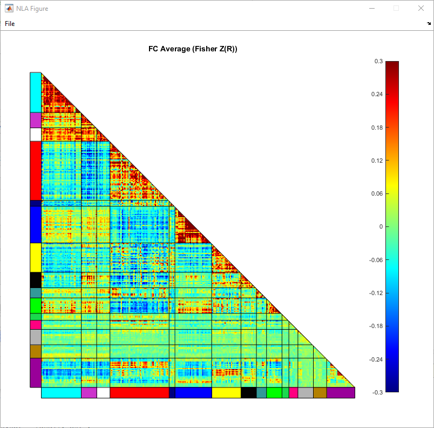The image size is (434, 428).
Task: Select the teal network swatch in the bottom row
Action: click(262, 393)
